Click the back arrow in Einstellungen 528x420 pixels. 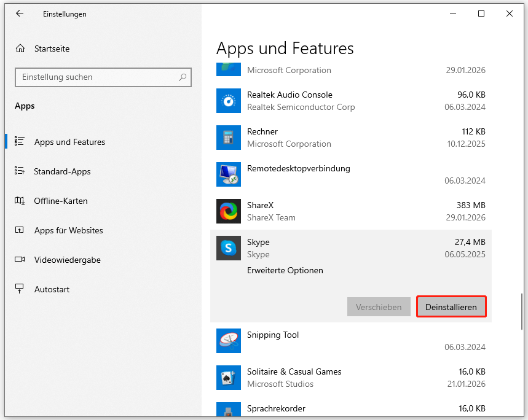click(x=20, y=14)
